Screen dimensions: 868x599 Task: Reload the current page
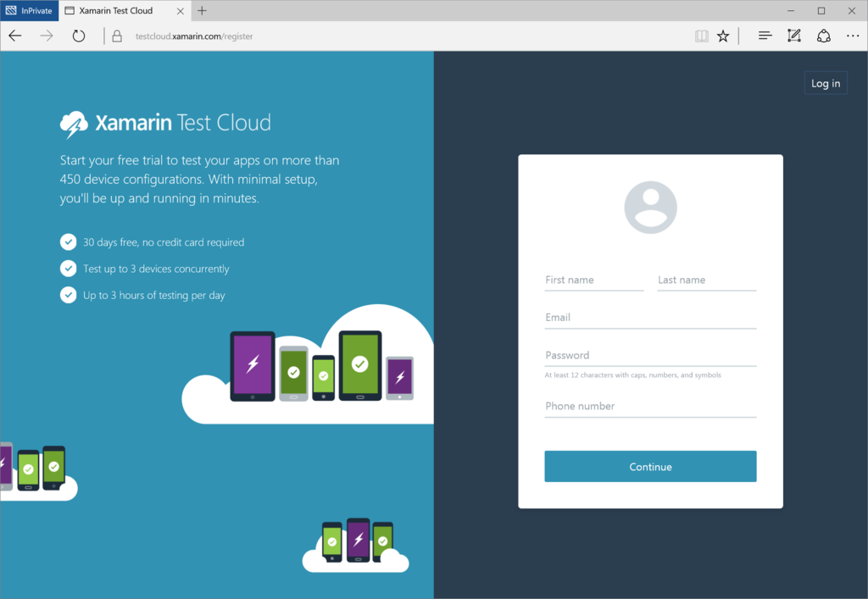[79, 36]
